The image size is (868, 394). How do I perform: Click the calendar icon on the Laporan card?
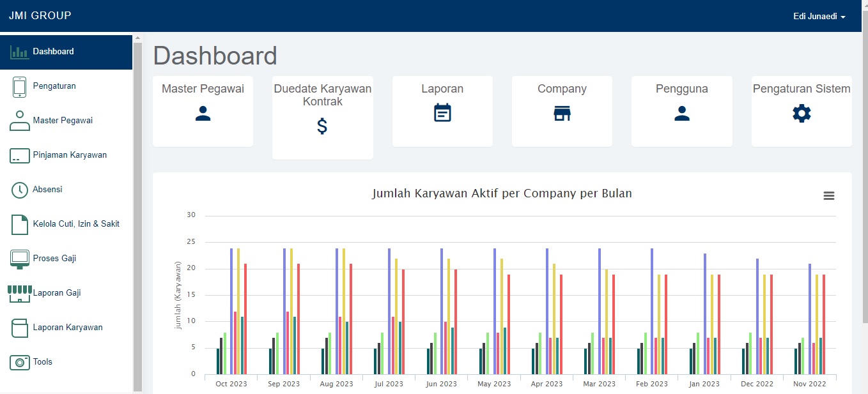(442, 113)
